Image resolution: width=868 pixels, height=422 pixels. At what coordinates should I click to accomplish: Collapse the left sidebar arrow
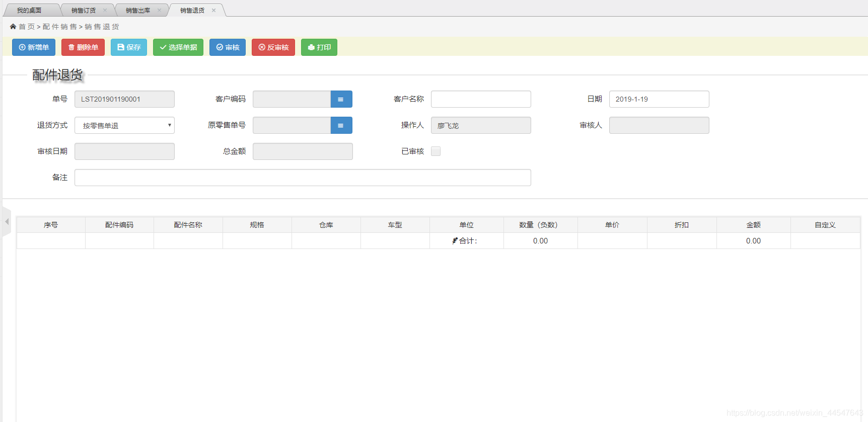click(x=7, y=221)
